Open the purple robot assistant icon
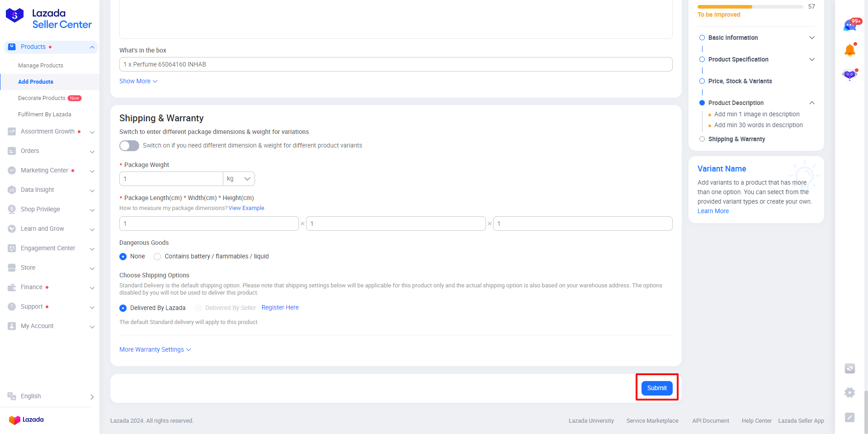Viewport: 868px width, 434px height. coord(850,75)
